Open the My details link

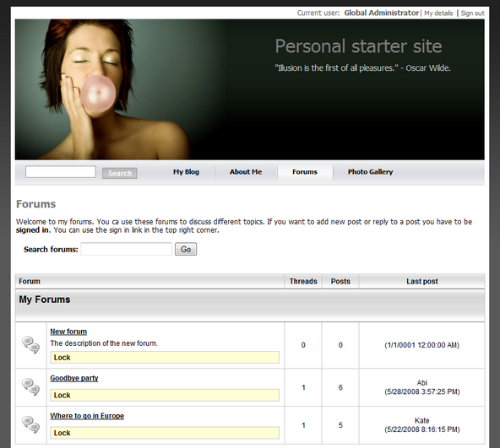(438, 13)
